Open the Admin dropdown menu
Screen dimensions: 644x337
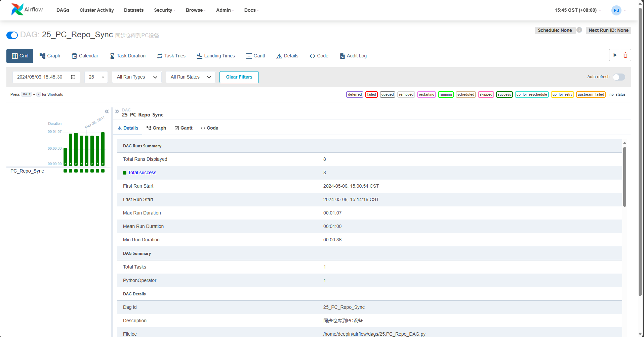pyautogui.click(x=225, y=10)
